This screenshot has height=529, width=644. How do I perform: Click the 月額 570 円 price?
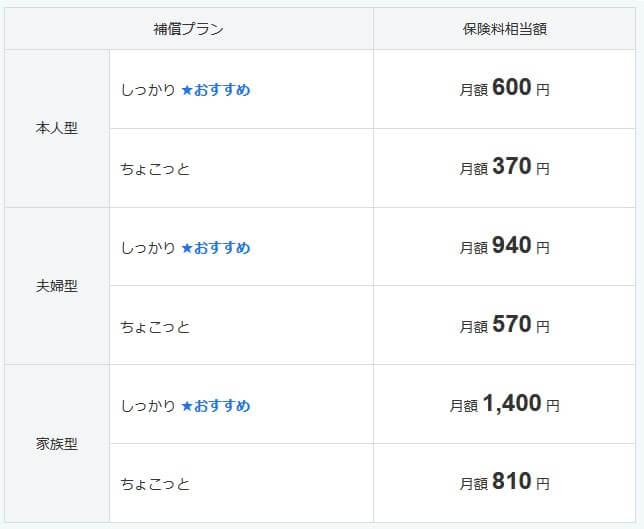[x=505, y=326]
